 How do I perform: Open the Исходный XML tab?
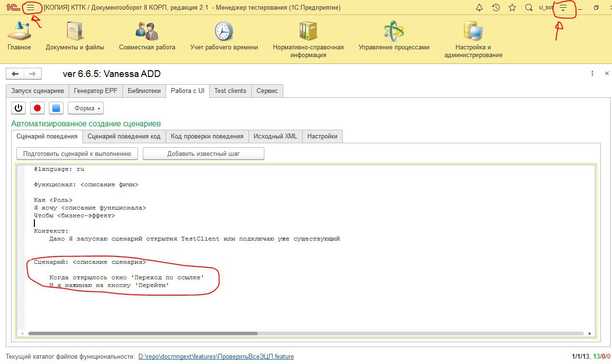[275, 136]
